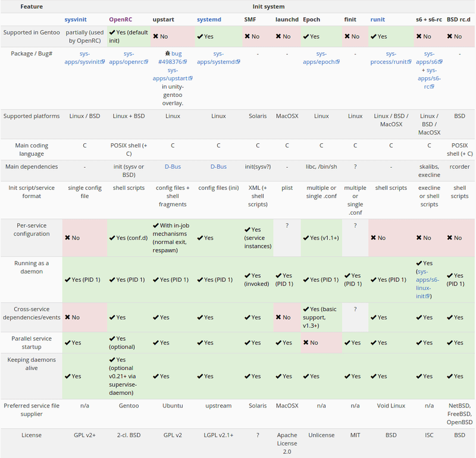Click the 'Feature' column header
The image size is (476, 458).
pos(32,7)
